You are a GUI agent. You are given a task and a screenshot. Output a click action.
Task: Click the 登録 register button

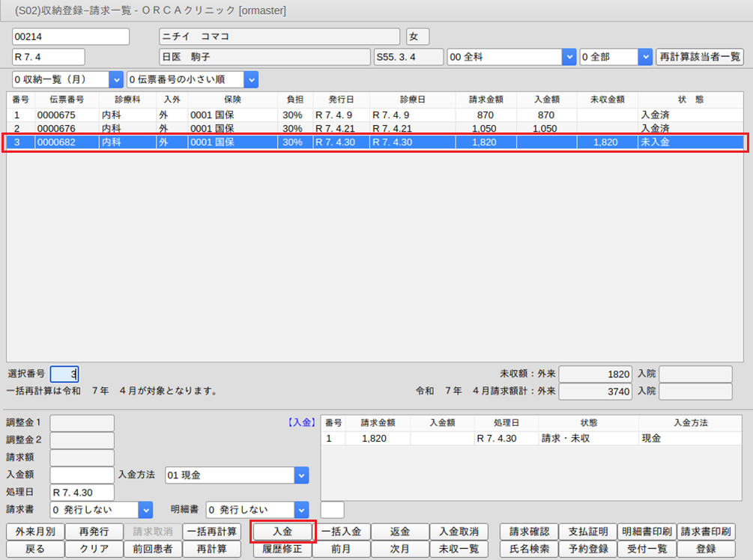(x=706, y=549)
